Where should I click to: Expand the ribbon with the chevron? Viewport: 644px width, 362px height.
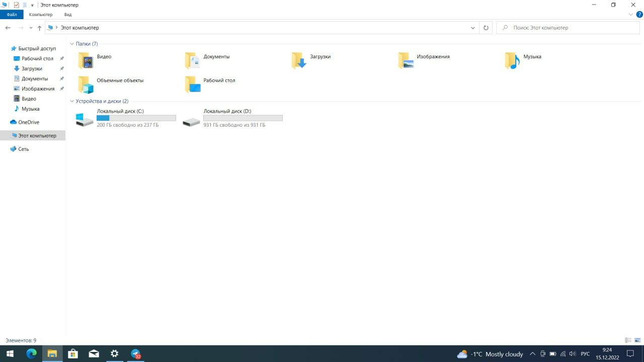click(631, 15)
